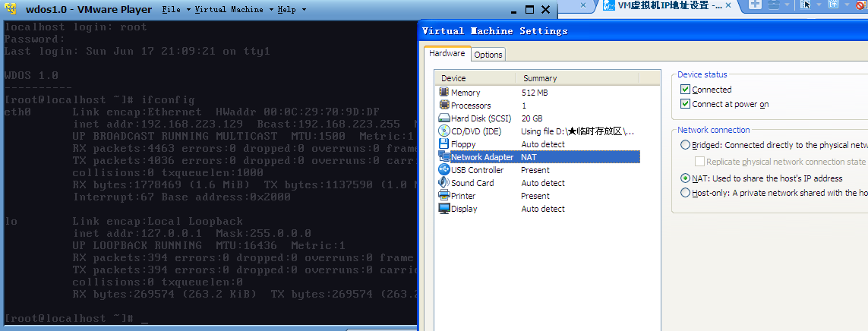This screenshot has width=868, height=331.
Task: Open the File dropdown menu
Action: 175,10
